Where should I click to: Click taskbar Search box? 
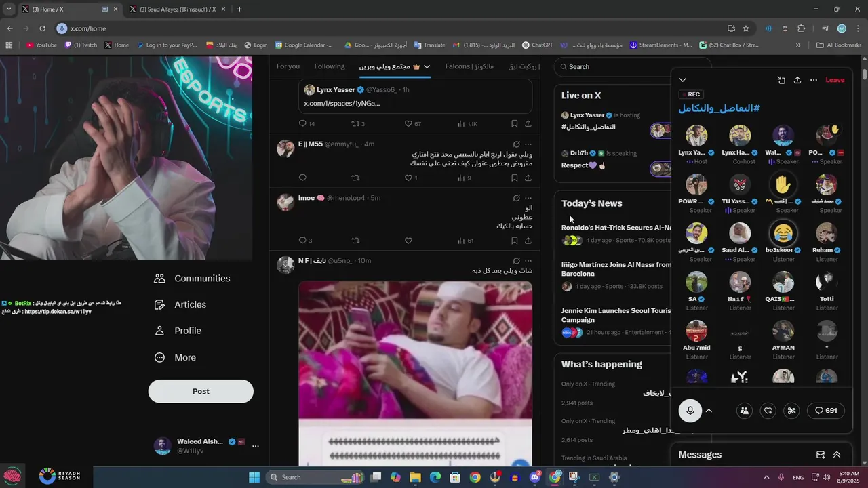coord(314,477)
